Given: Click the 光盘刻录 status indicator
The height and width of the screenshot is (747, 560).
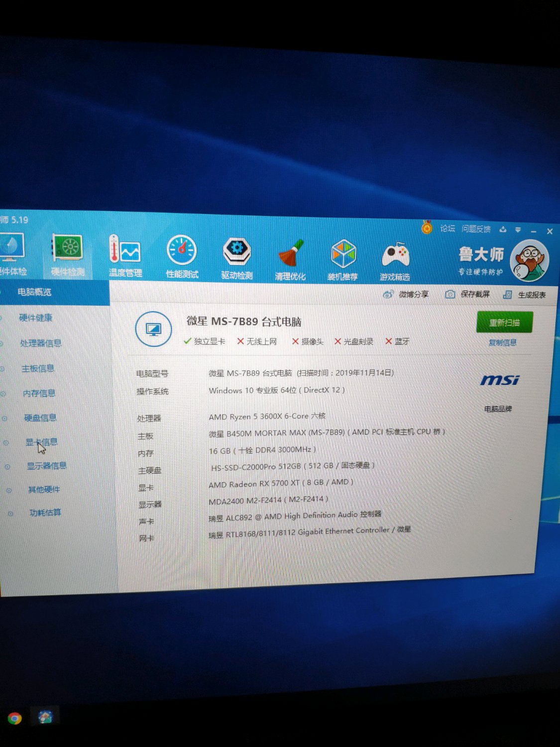Looking at the screenshot, I should (x=354, y=342).
